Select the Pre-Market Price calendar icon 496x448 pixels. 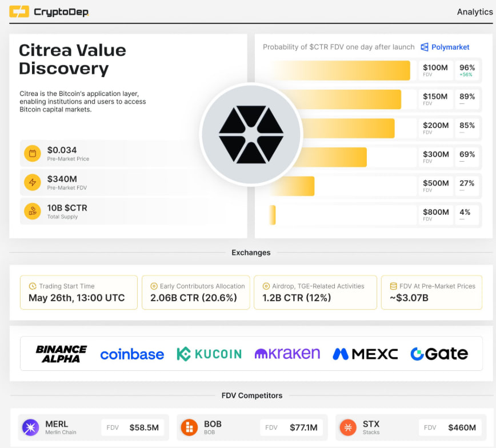click(x=33, y=154)
